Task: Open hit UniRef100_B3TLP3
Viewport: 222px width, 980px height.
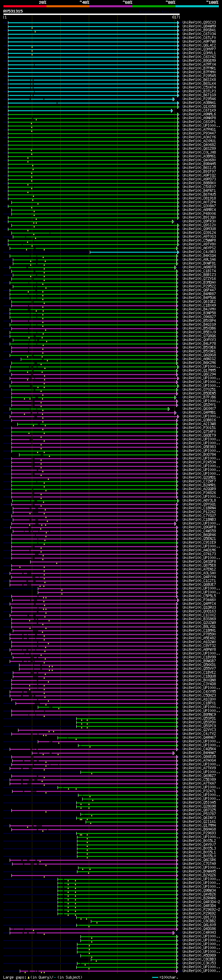Action: (x=199, y=91)
